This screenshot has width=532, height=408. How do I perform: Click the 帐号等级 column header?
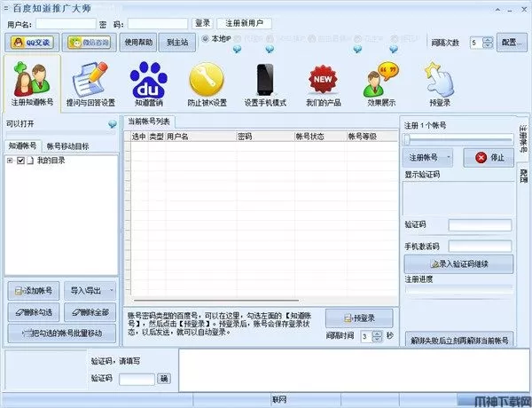click(x=372, y=137)
